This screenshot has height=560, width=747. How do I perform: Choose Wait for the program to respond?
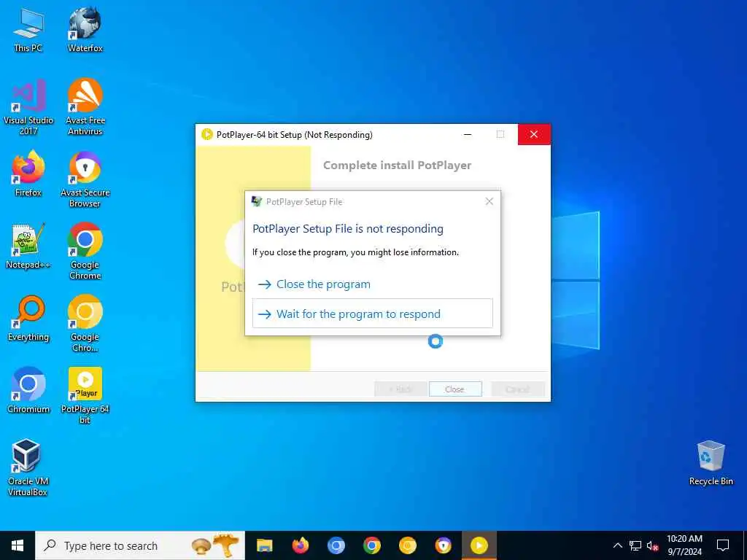(x=373, y=314)
